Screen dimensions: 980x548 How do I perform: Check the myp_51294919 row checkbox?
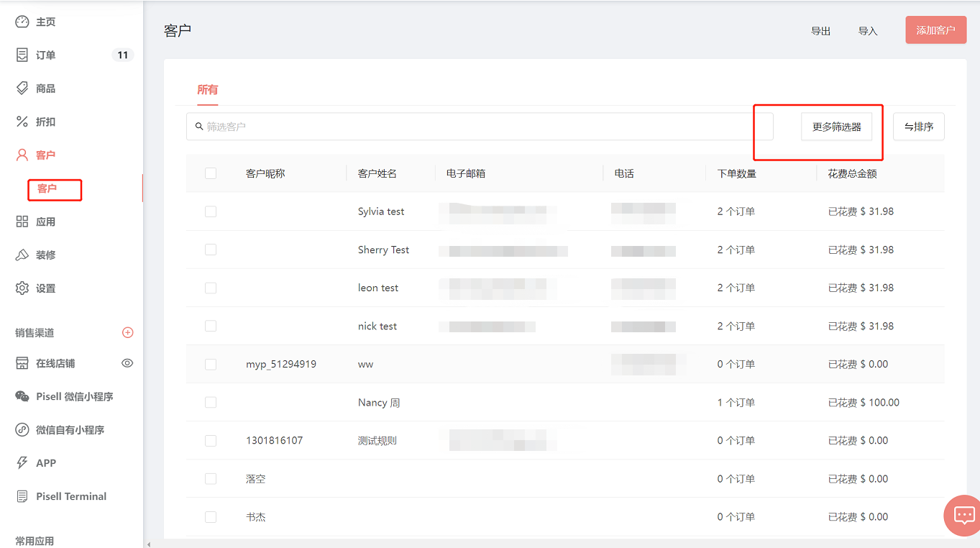click(x=211, y=364)
